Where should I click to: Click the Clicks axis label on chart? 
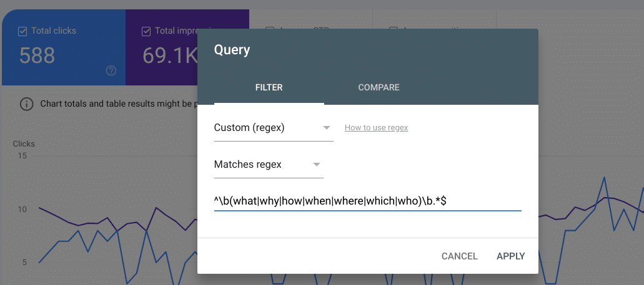pyautogui.click(x=24, y=143)
